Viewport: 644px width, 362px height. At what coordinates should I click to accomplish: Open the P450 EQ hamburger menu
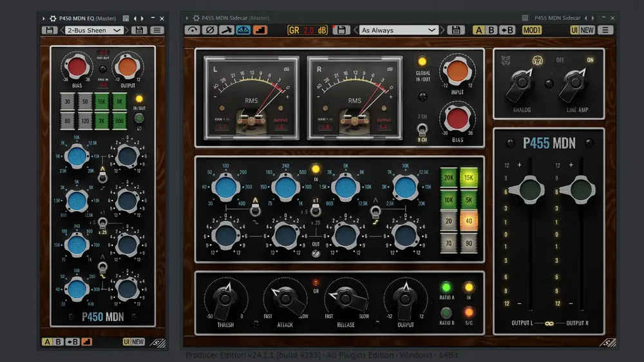(x=157, y=30)
